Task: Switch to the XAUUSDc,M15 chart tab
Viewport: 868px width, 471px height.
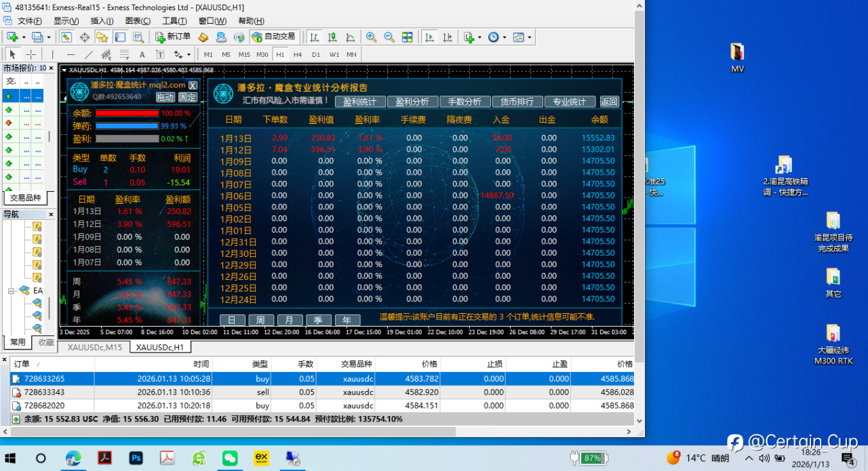Action: pos(94,347)
